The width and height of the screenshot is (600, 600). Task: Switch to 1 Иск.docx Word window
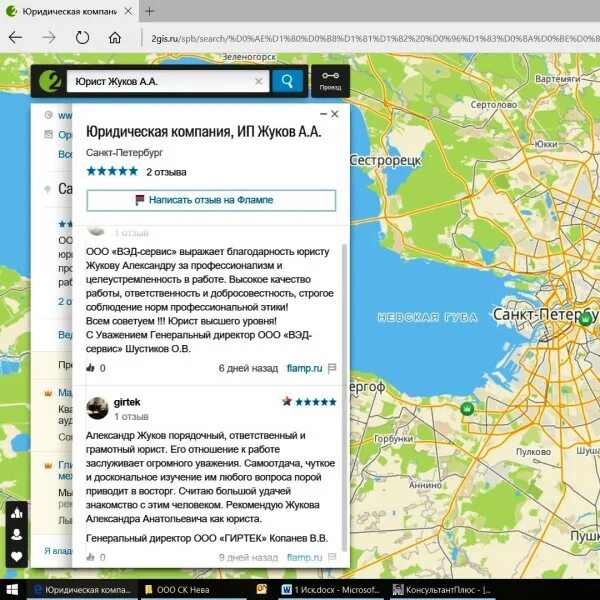click(331, 590)
